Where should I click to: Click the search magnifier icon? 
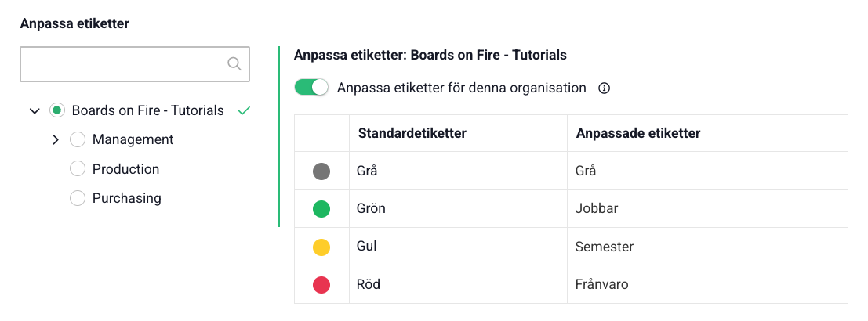coord(234,64)
